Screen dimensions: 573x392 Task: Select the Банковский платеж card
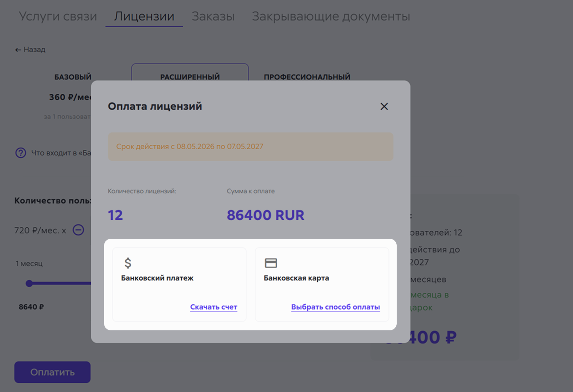[179, 285]
